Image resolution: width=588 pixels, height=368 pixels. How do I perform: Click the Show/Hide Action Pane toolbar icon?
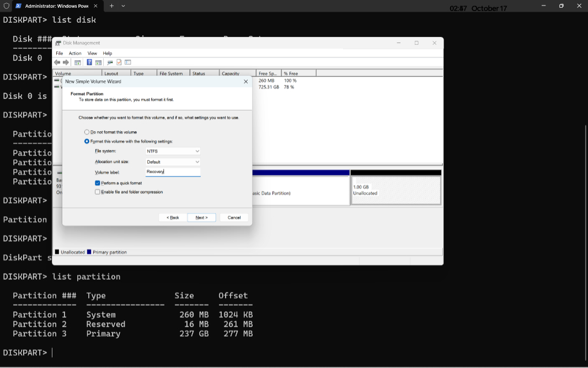[98, 63]
